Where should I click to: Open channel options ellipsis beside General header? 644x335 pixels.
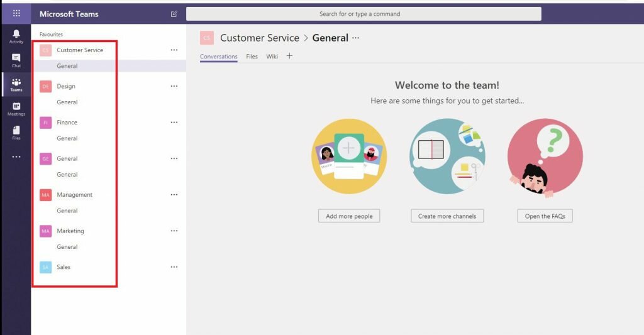356,38
